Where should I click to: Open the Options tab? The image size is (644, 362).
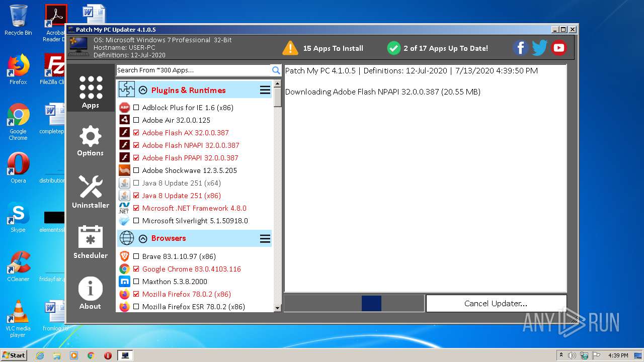click(x=91, y=141)
